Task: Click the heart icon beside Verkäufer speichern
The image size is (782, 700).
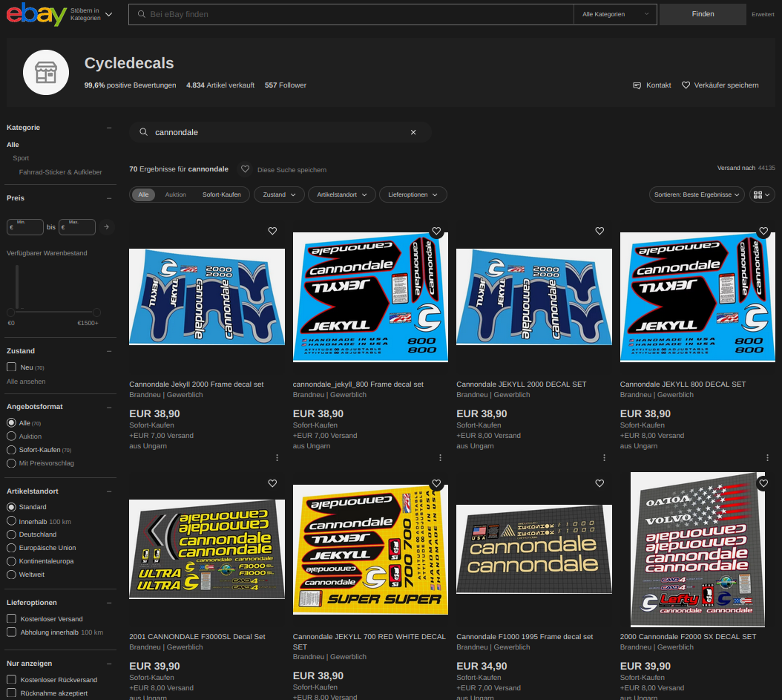Action: (x=686, y=85)
